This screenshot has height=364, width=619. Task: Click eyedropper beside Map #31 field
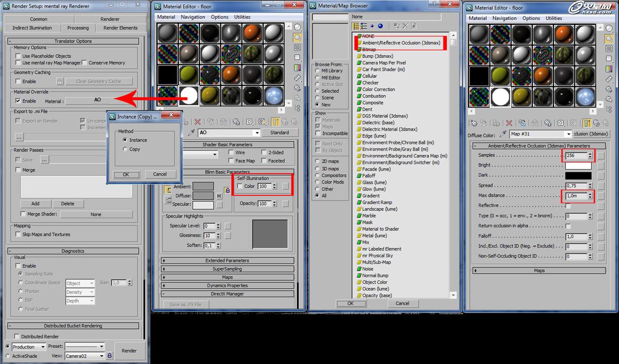click(x=503, y=134)
